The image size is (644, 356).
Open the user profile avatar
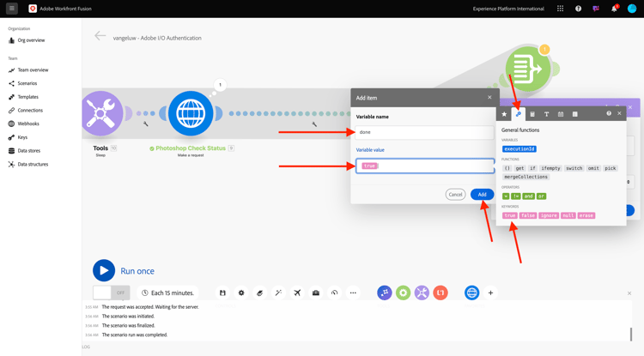[632, 9]
